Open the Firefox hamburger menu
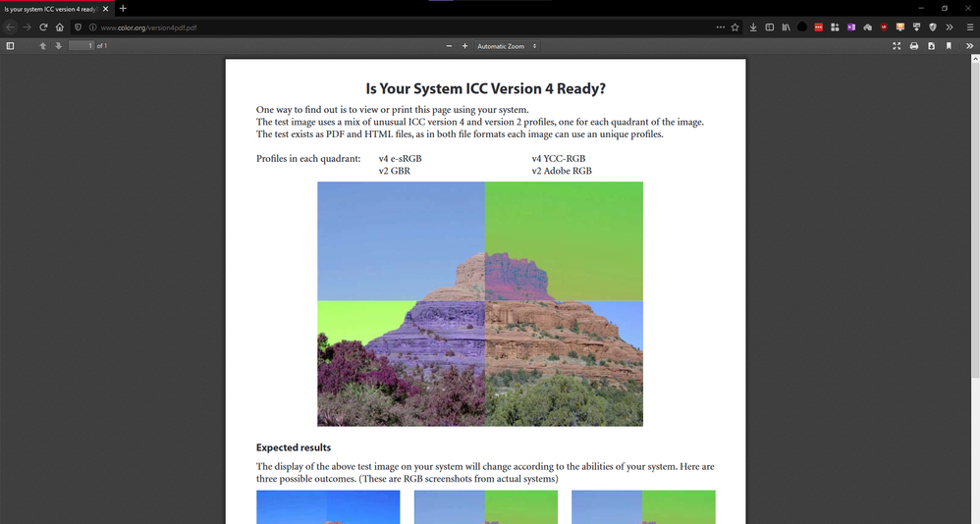The image size is (980, 524). click(970, 27)
